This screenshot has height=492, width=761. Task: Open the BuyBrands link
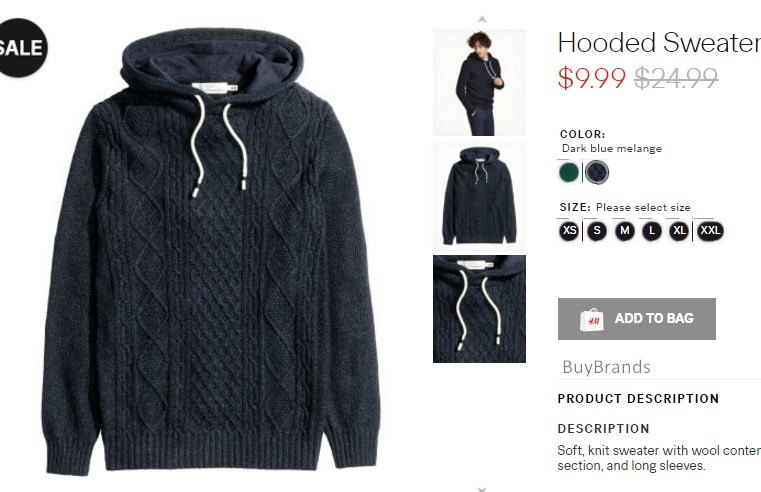[x=606, y=367]
